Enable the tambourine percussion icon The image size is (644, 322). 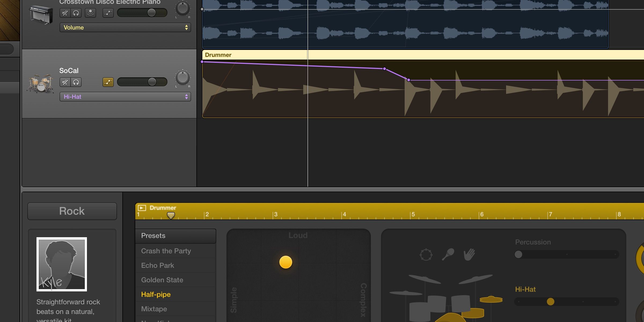tap(426, 254)
